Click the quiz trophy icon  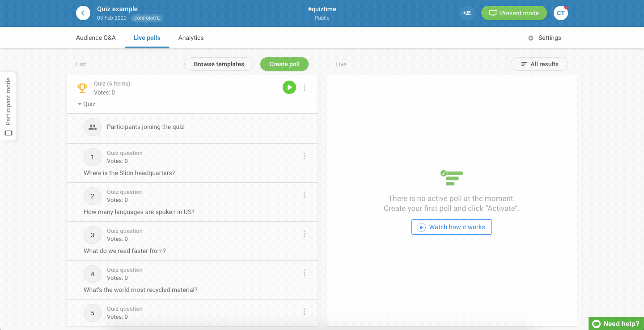point(82,88)
